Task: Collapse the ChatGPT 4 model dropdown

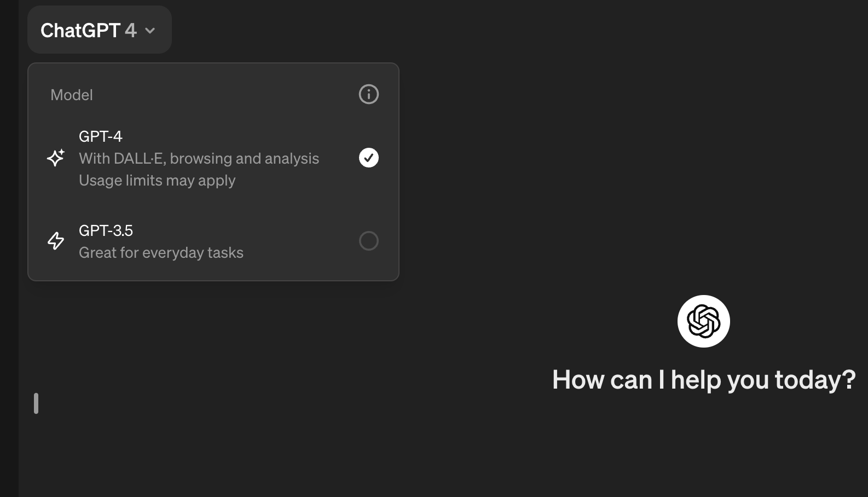Action: [x=99, y=30]
